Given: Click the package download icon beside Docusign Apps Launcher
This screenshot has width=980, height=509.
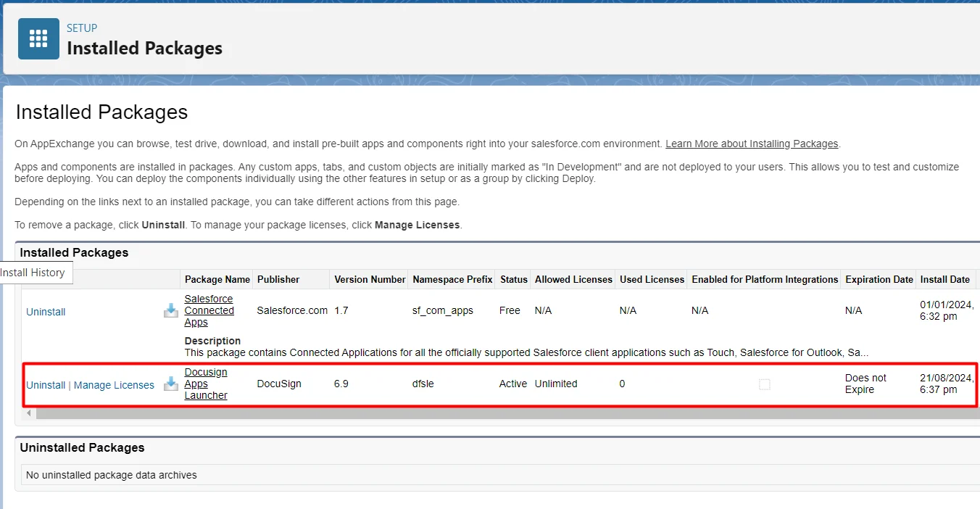Looking at the screenshot, I should coord(170,384).
